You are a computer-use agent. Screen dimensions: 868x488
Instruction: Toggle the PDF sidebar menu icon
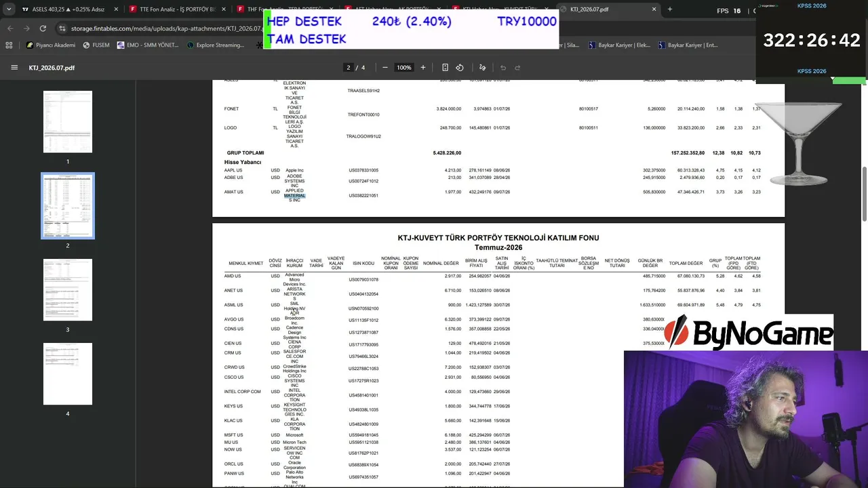(14, 68)
